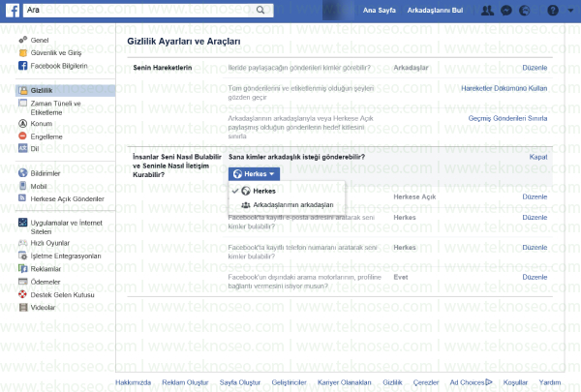Click Yardım footer link
This screenshot has height=392, width=581.
[x=549, y=382]
